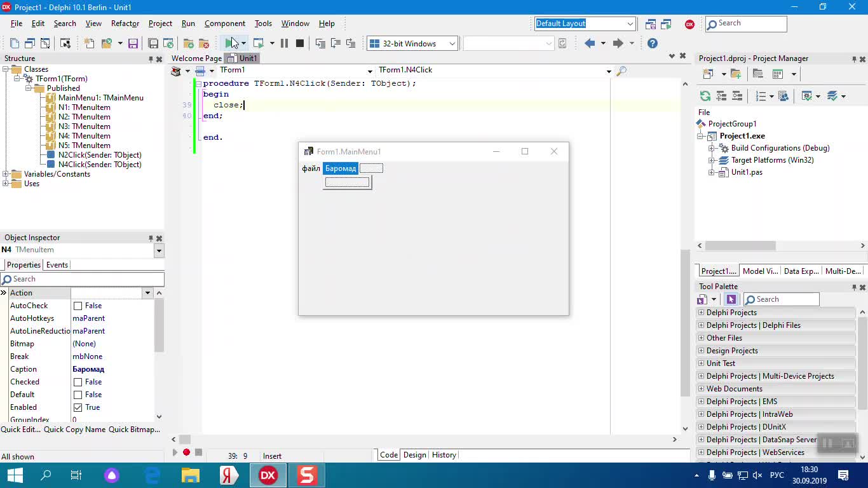The image size is (868, 488).
Task: Click the red DX icon in the top toolbar
Action: coord(689,24)
